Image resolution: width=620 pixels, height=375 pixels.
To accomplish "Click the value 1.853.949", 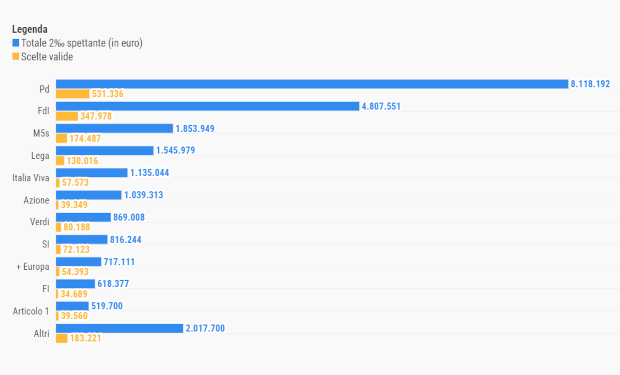I will pos(195,129).
